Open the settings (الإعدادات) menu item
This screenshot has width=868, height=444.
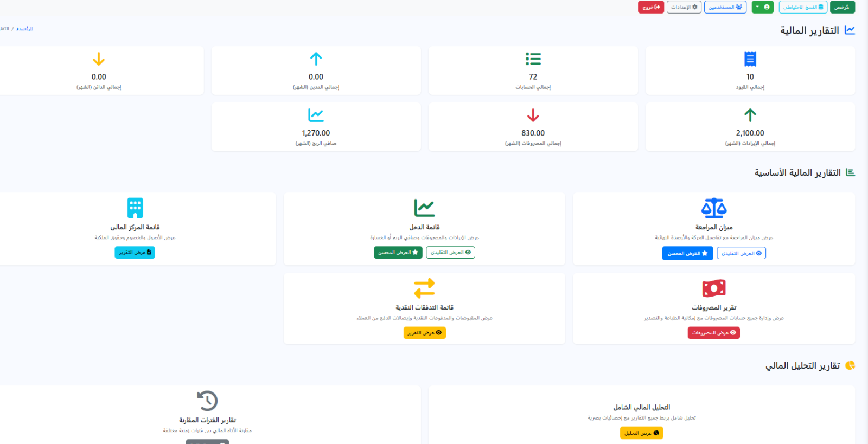click(x=684, y=7)
